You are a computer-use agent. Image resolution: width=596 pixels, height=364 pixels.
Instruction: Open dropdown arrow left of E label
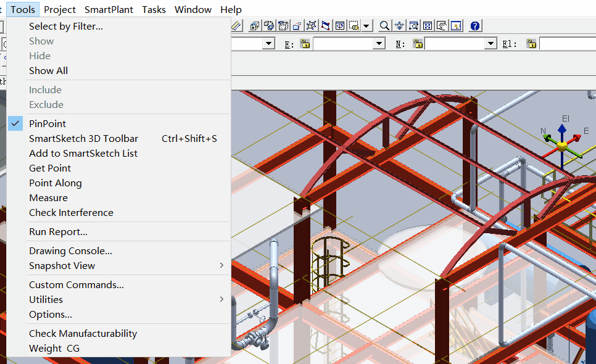pyautogui.click(x=269, y=44)
